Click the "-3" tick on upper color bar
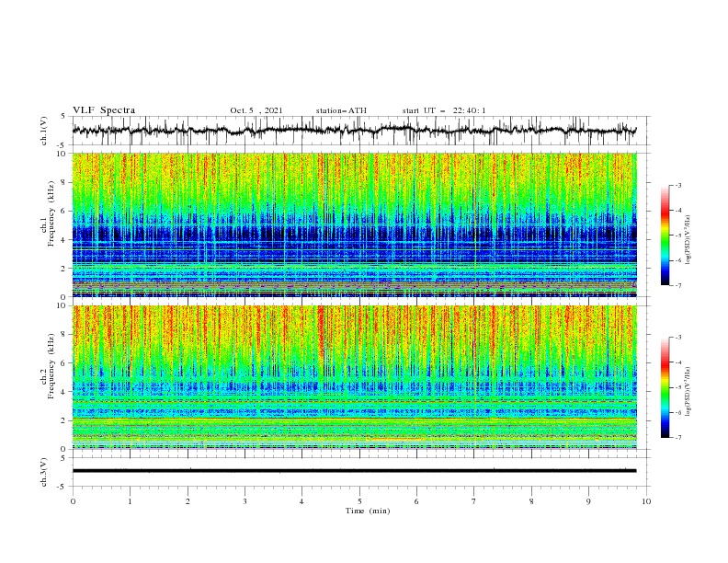Image resolution: width=728 pixels, height=563 pixels. pyautogui.click(x=677, y=185)
